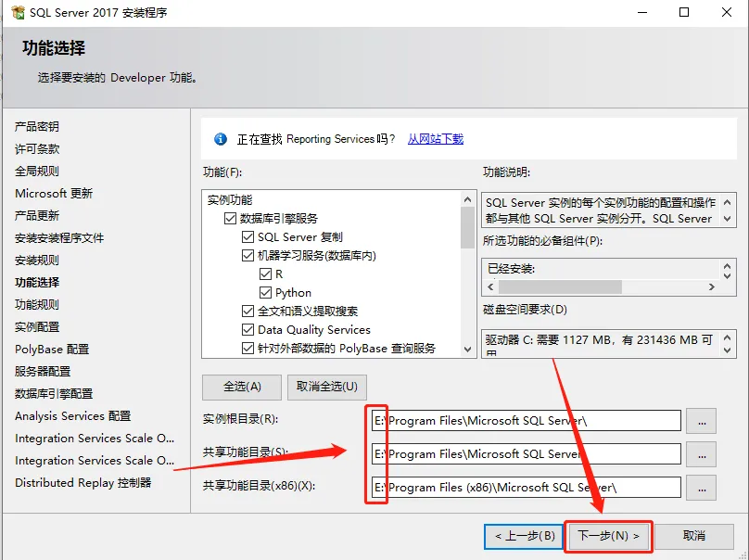
Task: Click 磁盘空间要求 scroll down arrow
Action: click(x=727, y=350)
